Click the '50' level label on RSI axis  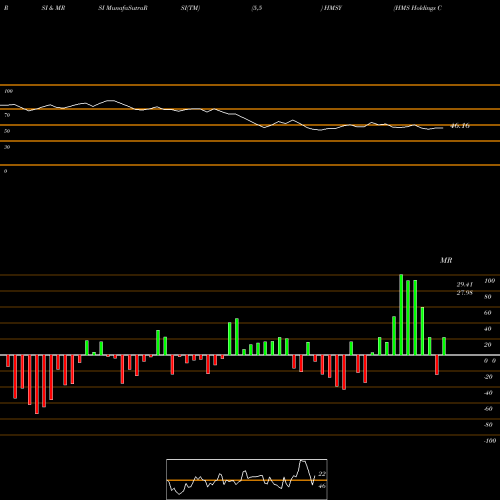7,131
